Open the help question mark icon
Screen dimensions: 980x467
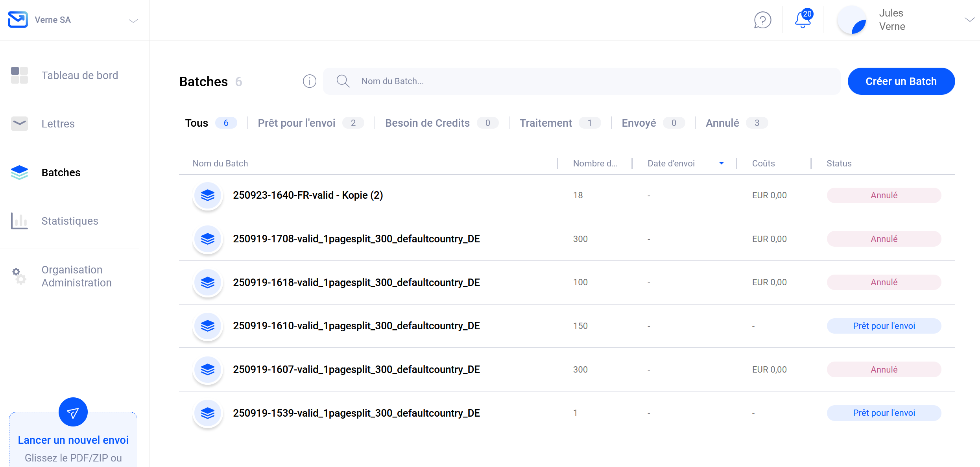(762, 20)
